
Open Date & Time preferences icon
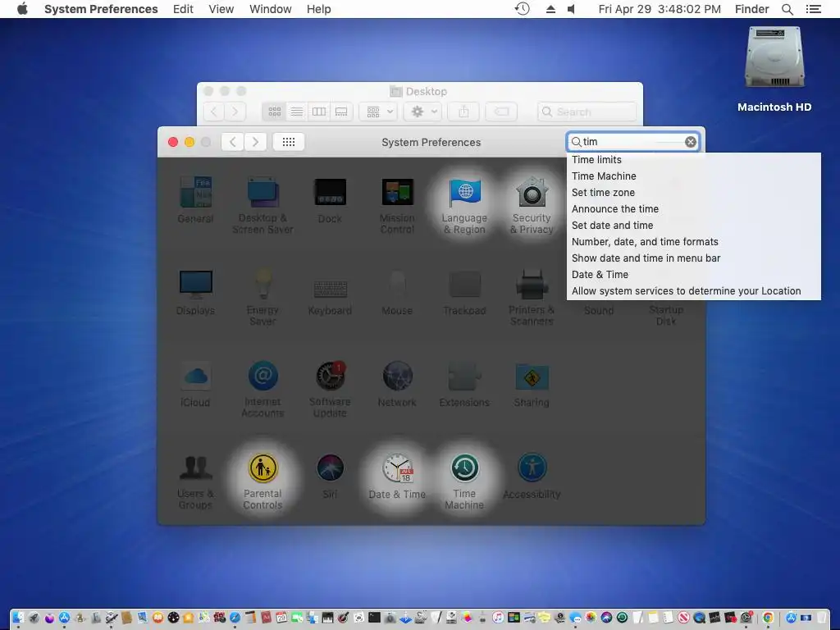pyautogui.click(x=397, y=477)
